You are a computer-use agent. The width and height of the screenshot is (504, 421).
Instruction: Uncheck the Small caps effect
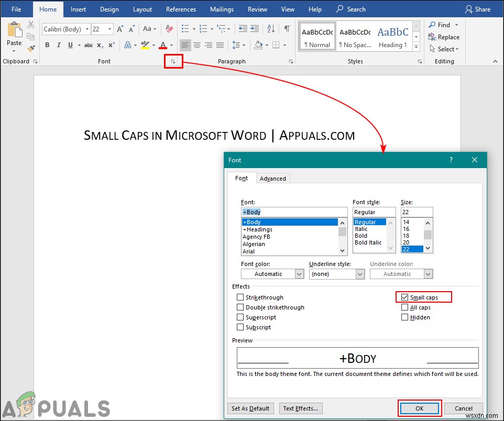point(404,297)
